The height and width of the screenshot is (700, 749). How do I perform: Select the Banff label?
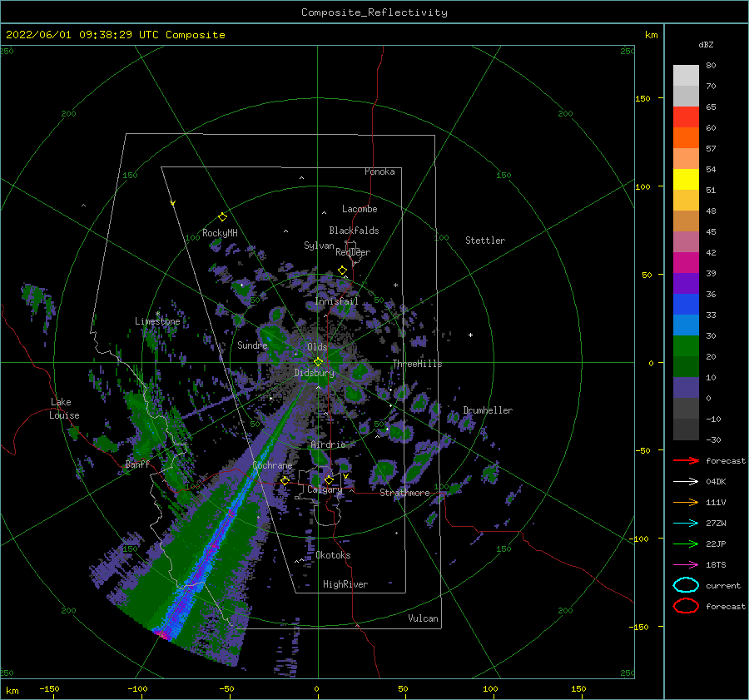[137, 464]
